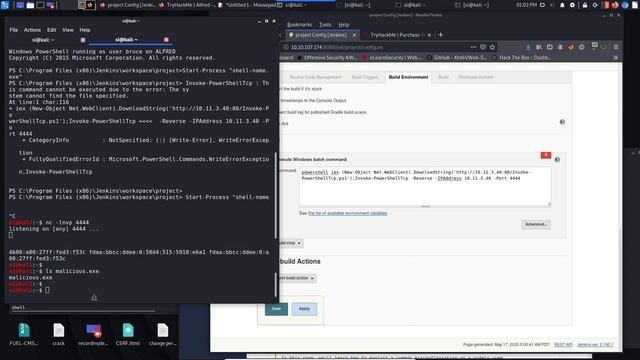The width and height of the screenshot is (640, 360).
Task: Open 'crack' desktop file icon
Action: coord(58,334)
